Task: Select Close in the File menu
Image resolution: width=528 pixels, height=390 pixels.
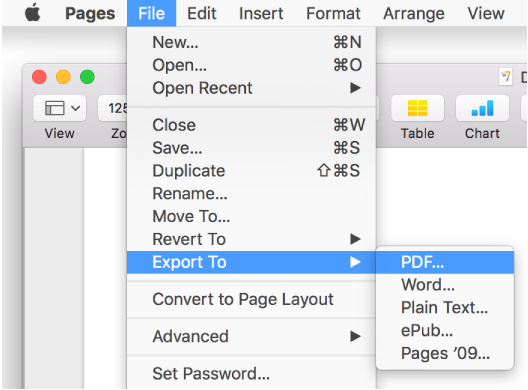Action: point(251,125)
